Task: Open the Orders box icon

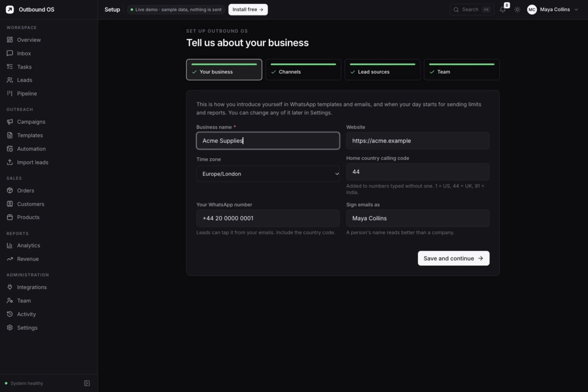Action: [x=10, y=190]
